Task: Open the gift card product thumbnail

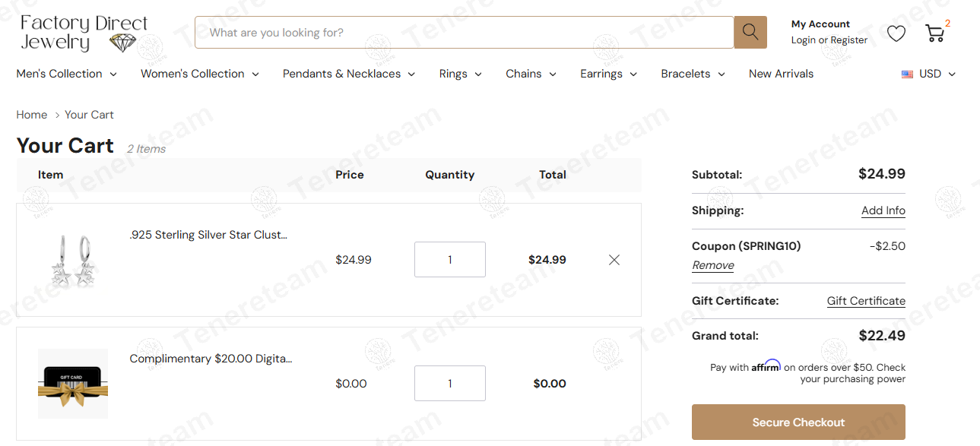Action: click(73, 384)
